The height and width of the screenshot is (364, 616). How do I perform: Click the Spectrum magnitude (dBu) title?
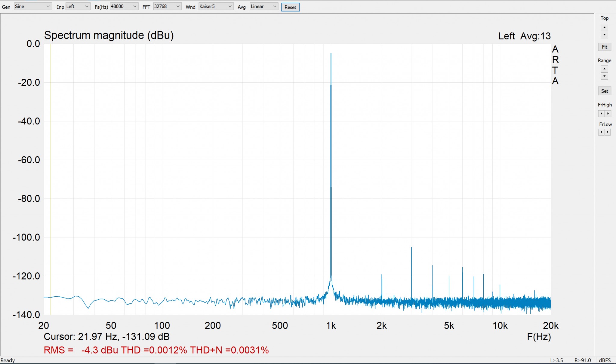coord(109,35)
